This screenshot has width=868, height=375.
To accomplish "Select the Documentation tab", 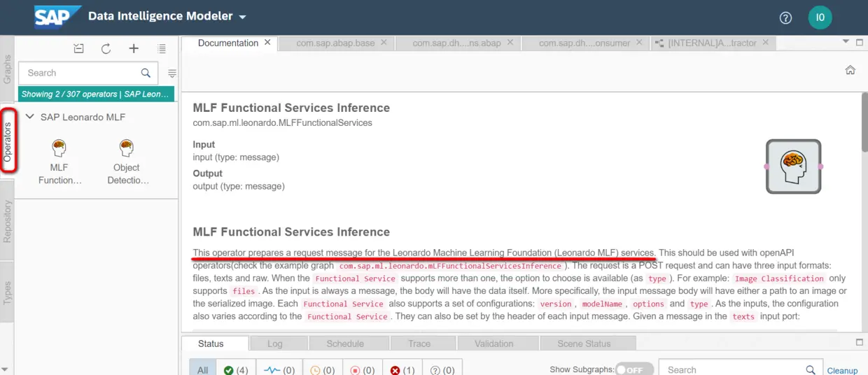I will (x=228, y=43).
